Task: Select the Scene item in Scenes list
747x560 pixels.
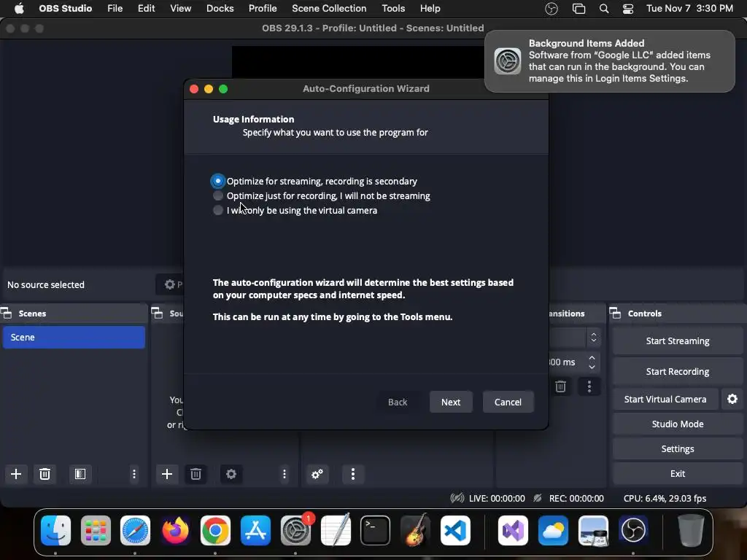Action: tap(74, 337)
